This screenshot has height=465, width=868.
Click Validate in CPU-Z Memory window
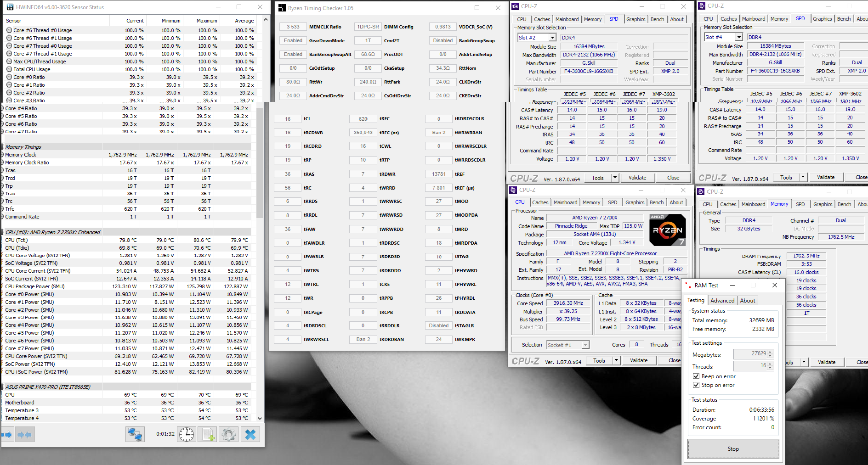click(827, 362)
